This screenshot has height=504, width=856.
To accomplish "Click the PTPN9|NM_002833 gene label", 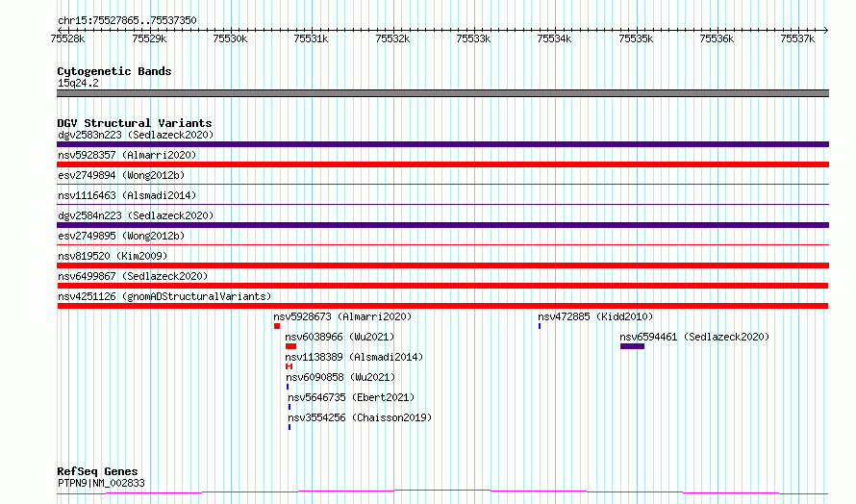I will [x=101, y=483].
